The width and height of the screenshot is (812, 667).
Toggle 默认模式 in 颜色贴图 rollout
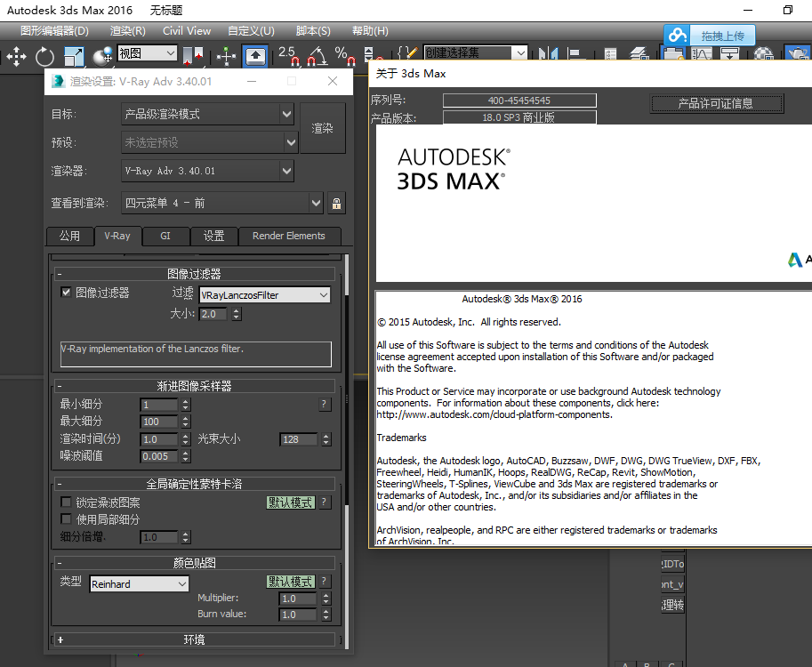[291, 582]
